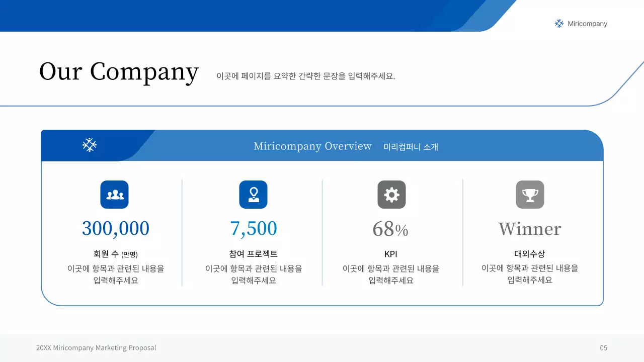Click the Winner award text
The width and height of the screenshot is (644, 362).
(x=529, y=228)
